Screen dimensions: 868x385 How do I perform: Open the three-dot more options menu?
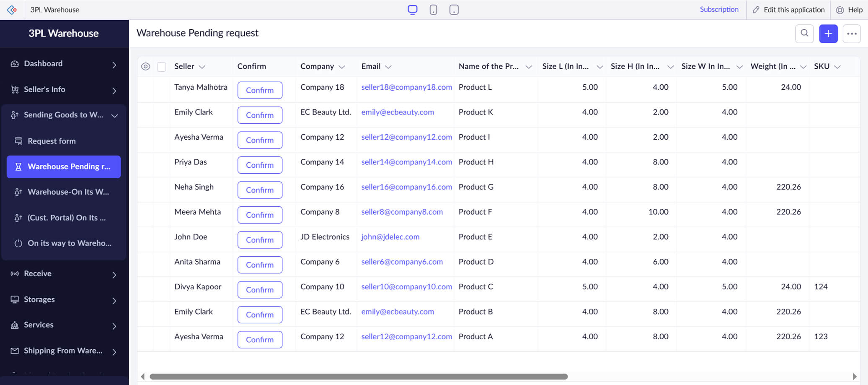click(851, 34)
